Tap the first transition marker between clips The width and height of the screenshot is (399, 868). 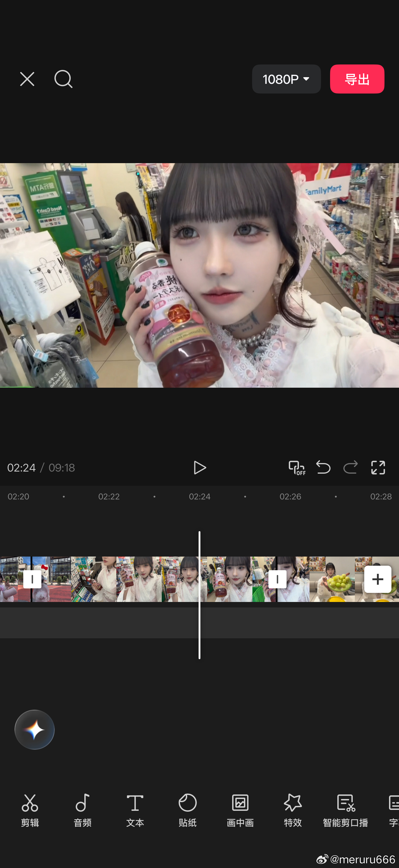pyautogui.click(x=32, y=579)
